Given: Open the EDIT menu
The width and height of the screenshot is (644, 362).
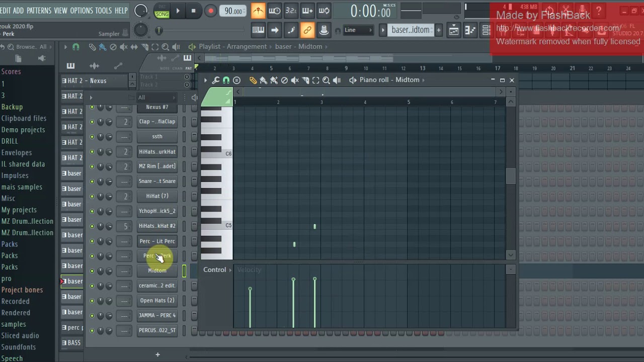Looking at the screenshot, I should pos(6,11).
